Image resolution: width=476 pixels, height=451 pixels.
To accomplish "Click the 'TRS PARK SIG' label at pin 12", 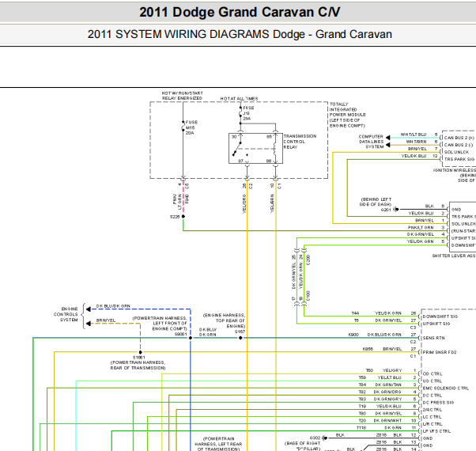I will point(459,159).
